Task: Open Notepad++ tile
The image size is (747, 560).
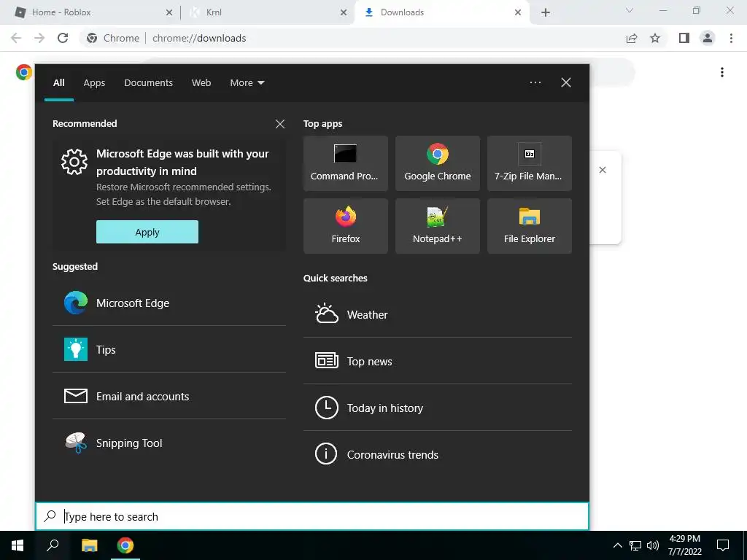Action: 438,226
